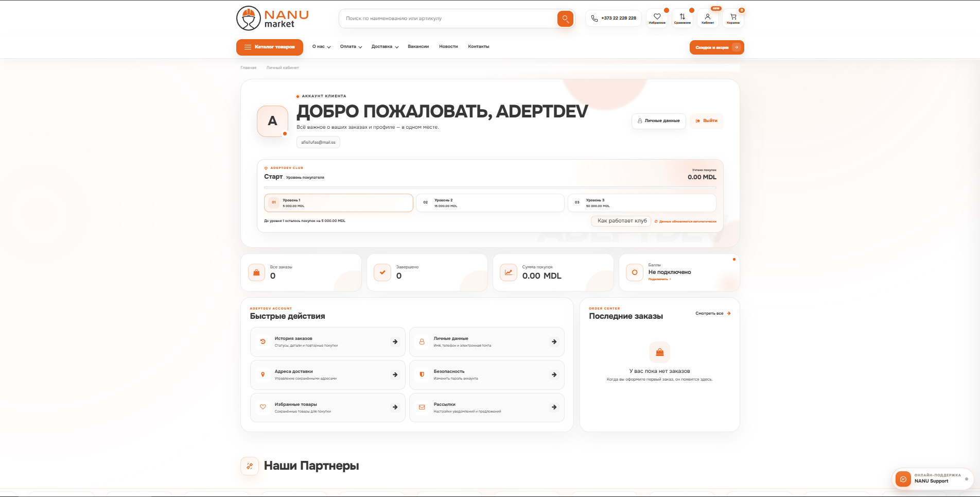Click the checkmark icon for completed orders

coord(382,272)
